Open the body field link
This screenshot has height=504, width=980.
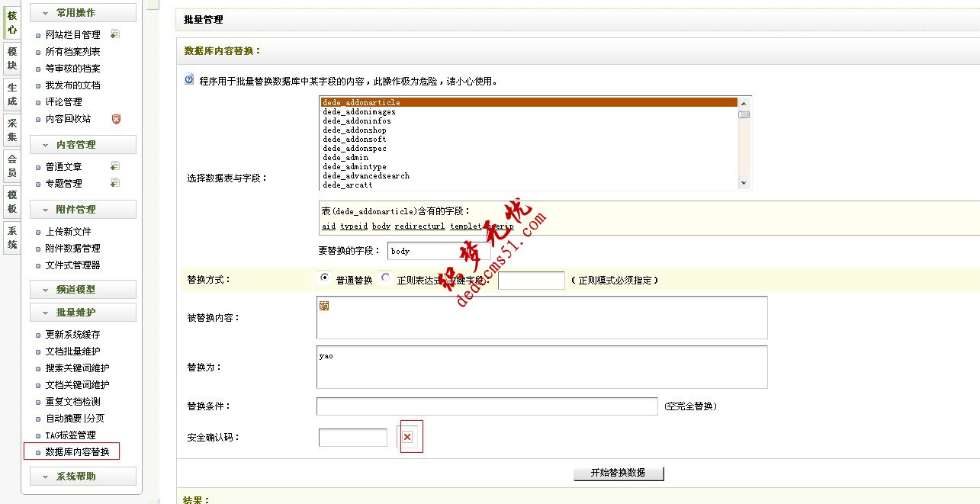pos(381,226)
